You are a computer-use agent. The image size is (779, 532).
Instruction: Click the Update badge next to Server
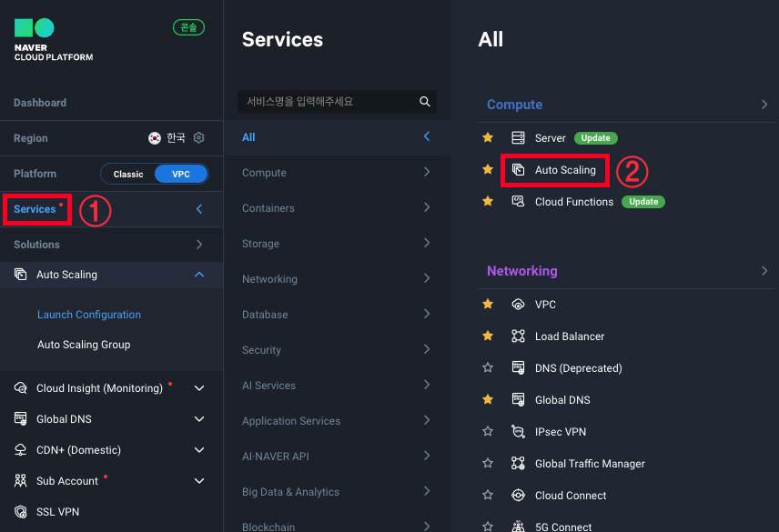596,138
